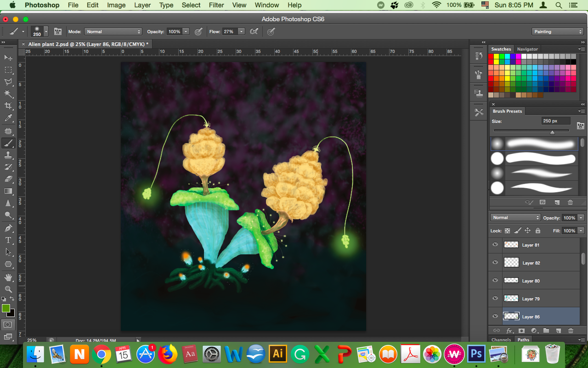
Task: Open the Opacity slider dropdown in options bar
Action: click(x=186, y=32)
